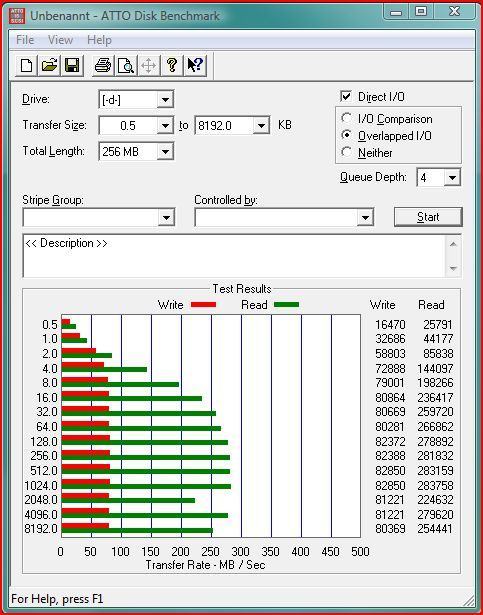This screenshot has width=483, height=615.
Task: Click Description scrollbar up arrow
Action: pos(453,244)
